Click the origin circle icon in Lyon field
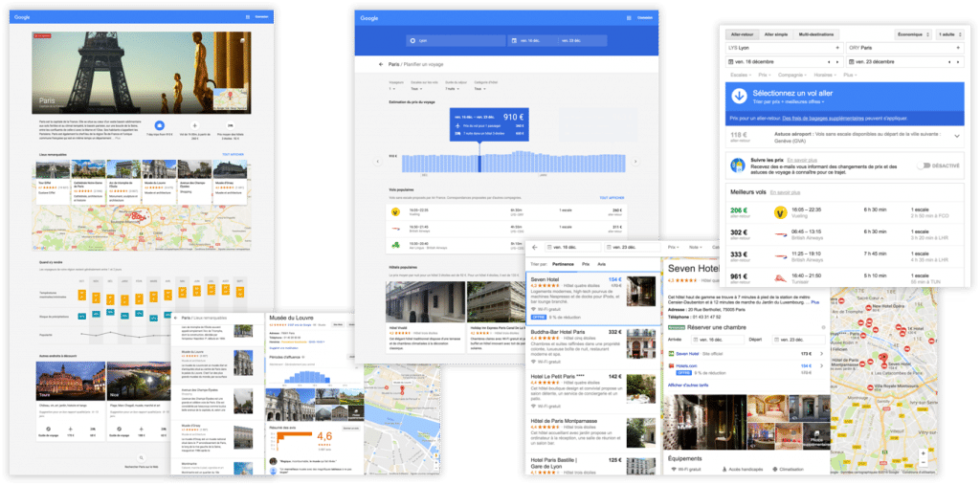The height and width of the screenshot is (485, 980). point(412,40)
